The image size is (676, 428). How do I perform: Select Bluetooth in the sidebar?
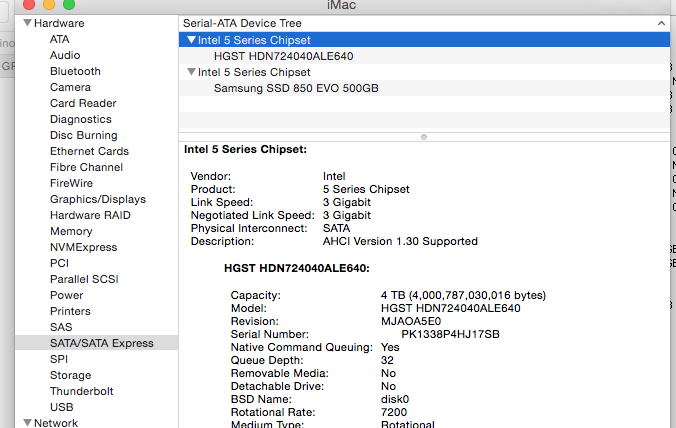75,71
